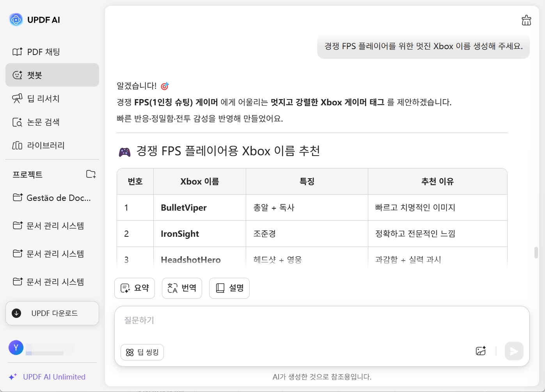Viewport: 545px width, 392px height.
Task: Focus the 질문하기 input field
Action: (x=322, y=321)
